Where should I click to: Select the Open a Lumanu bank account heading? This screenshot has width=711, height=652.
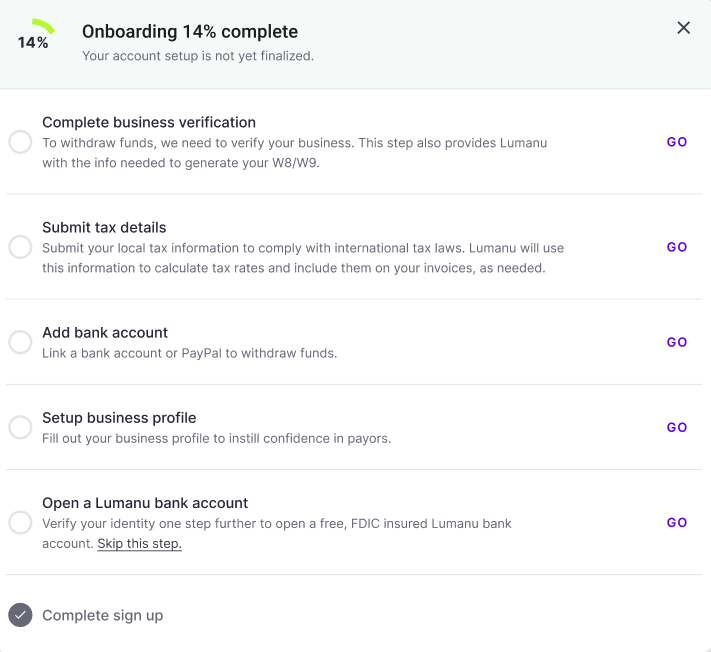(145, 503)
